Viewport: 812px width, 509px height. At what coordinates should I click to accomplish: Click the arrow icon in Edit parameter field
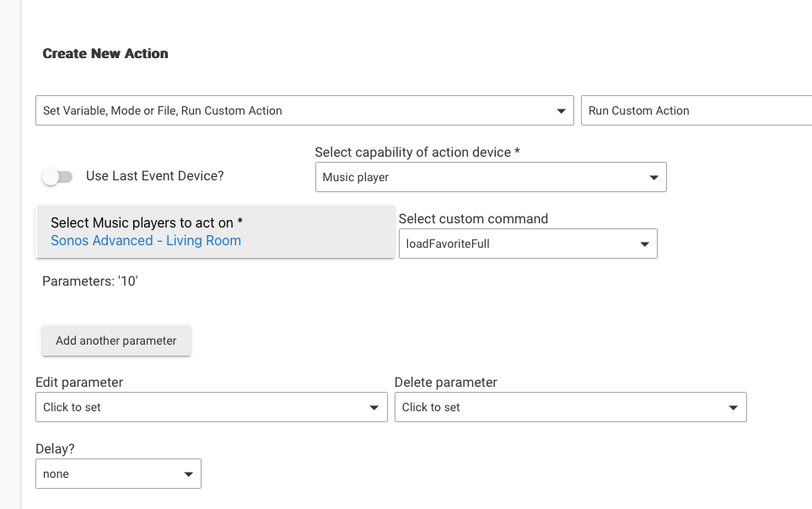click(x=374, y=408)
